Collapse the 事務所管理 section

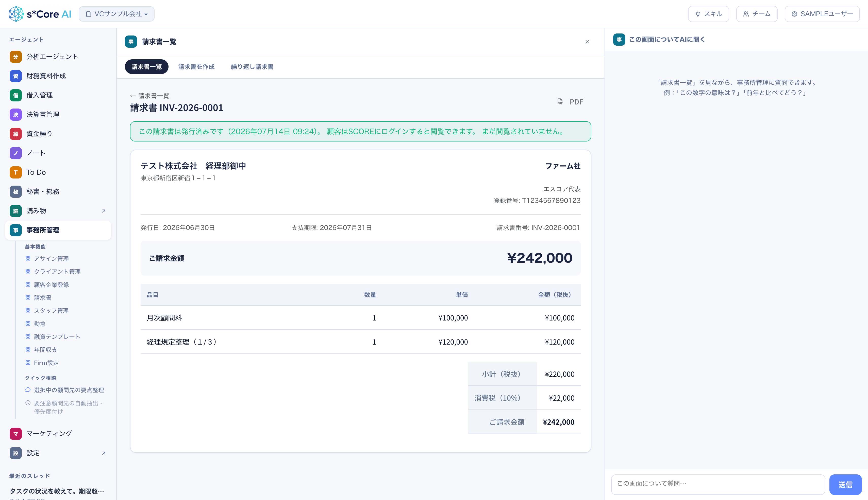[58, 230]
